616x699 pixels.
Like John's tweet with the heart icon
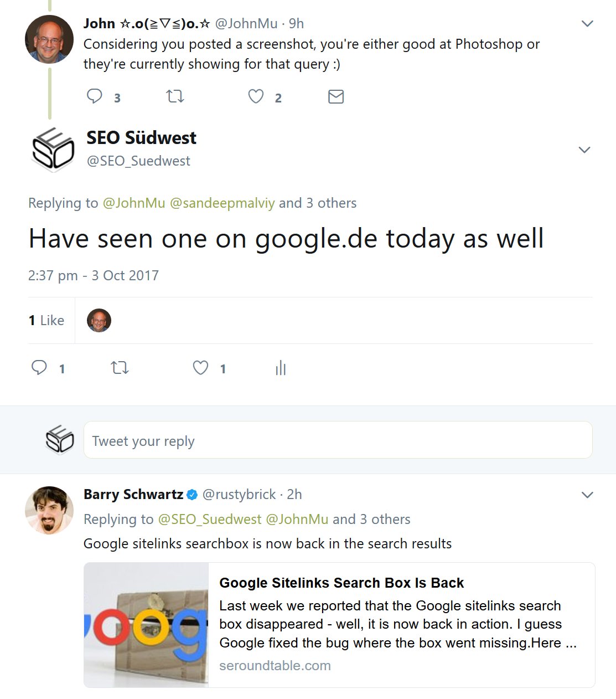click(255, 96)
